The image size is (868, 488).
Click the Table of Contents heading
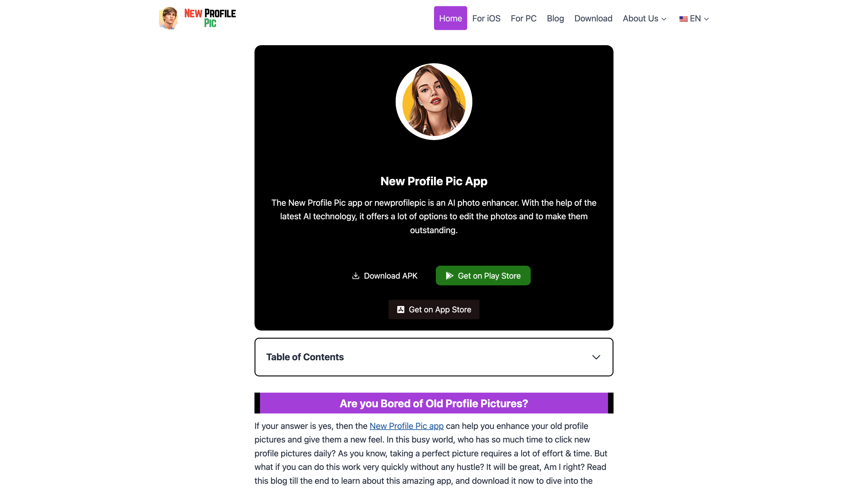305,357
